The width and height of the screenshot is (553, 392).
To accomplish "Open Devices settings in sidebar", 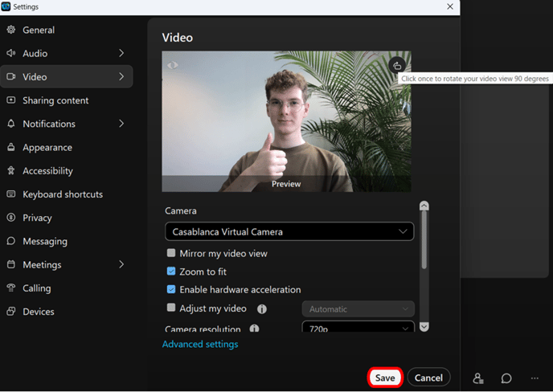I will pyautogui.click(x=38, y=312).
